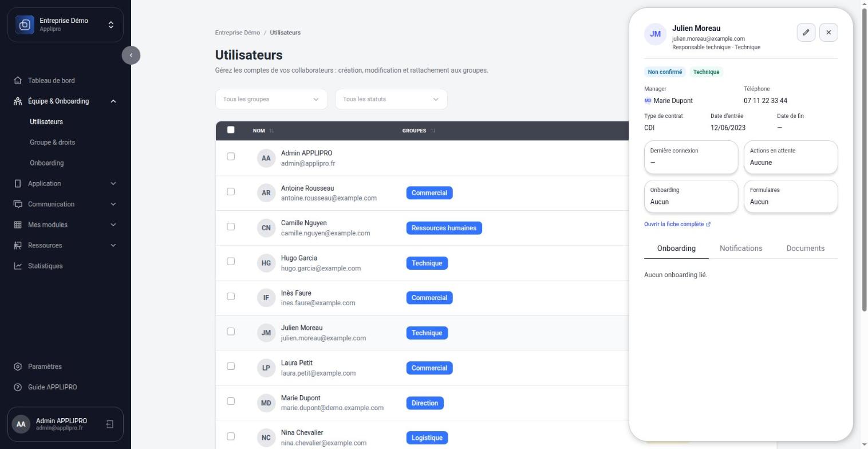Close the Julien Moreau detail panel
868x449 pixels.
point(828,33)
